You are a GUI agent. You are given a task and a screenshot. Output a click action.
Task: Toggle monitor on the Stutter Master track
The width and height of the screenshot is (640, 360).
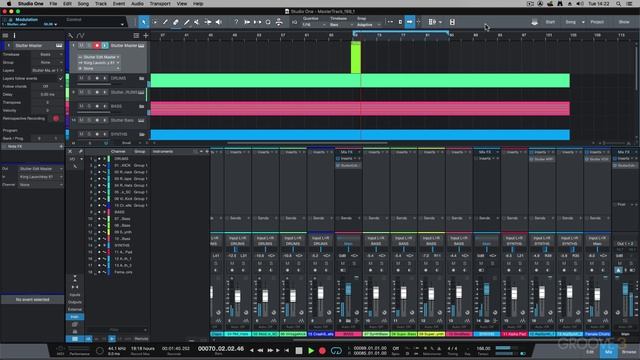pos(104,45)
